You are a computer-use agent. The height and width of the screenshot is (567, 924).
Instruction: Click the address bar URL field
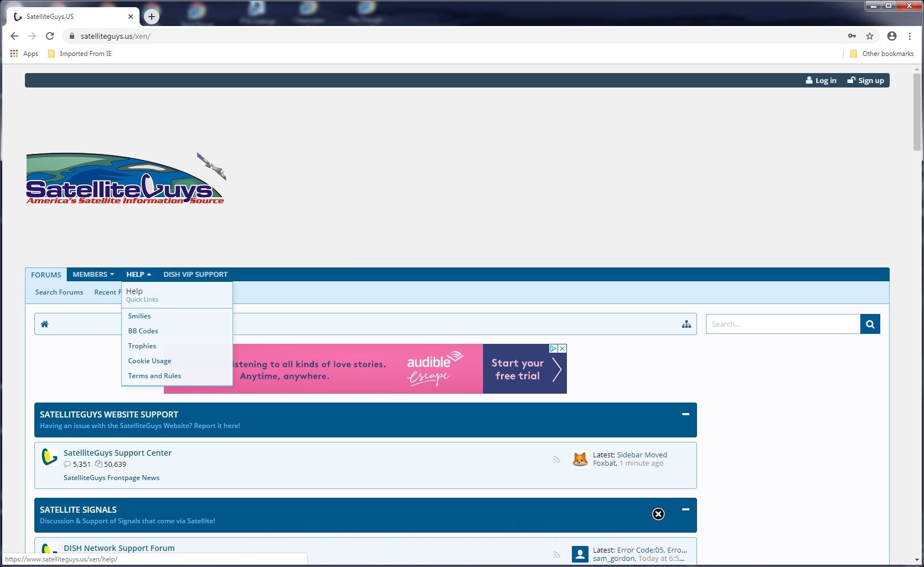[x=454, y=36]
